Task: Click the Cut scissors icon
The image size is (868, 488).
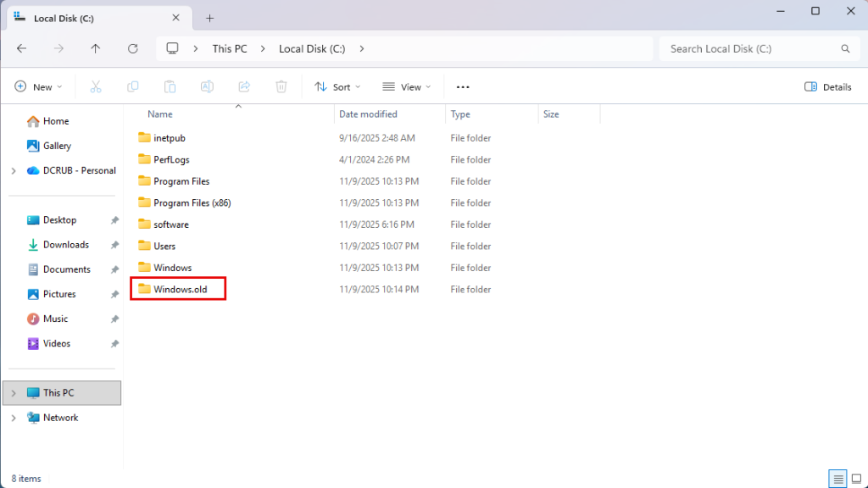Action: [96, 87]
